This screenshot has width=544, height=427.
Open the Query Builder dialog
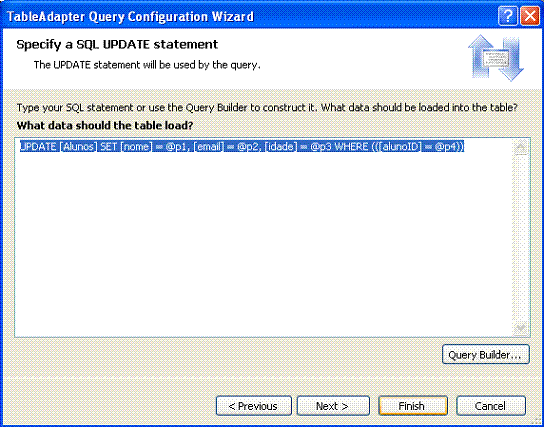point(486,355)
